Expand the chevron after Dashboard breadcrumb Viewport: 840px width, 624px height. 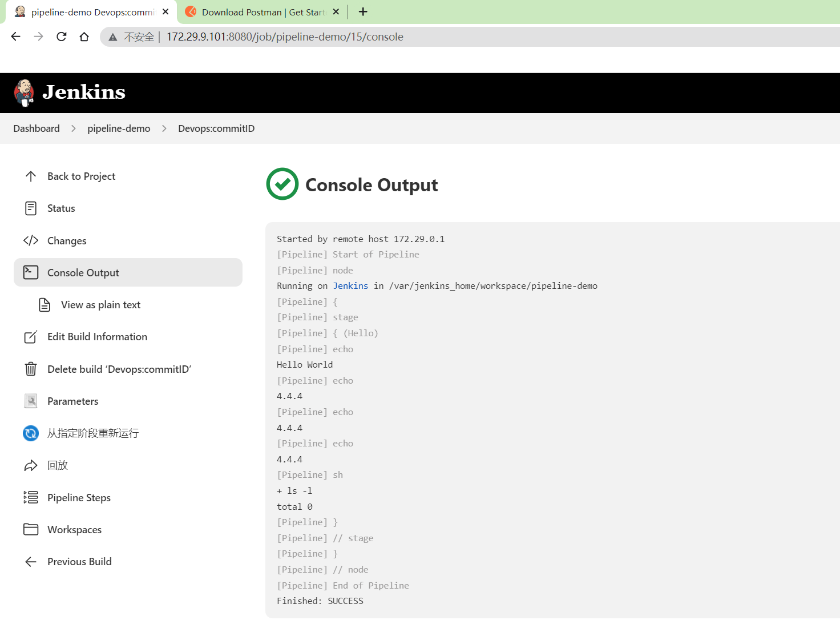pos(74,128)
